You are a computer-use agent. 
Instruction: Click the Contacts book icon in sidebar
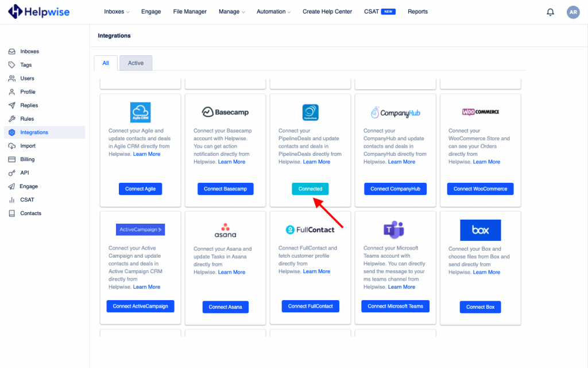point(12,214)
